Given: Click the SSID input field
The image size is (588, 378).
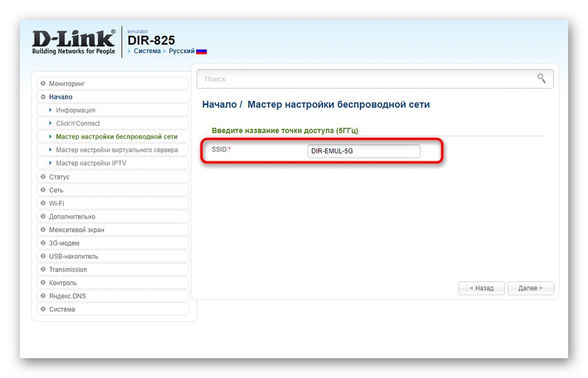Looking at the screenshot, I should coord(364,151).
